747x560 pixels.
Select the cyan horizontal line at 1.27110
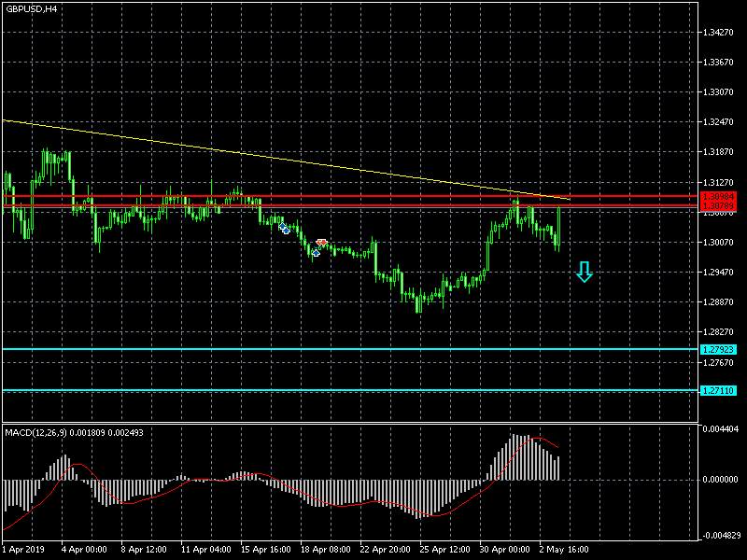click(x=280, y=390)
